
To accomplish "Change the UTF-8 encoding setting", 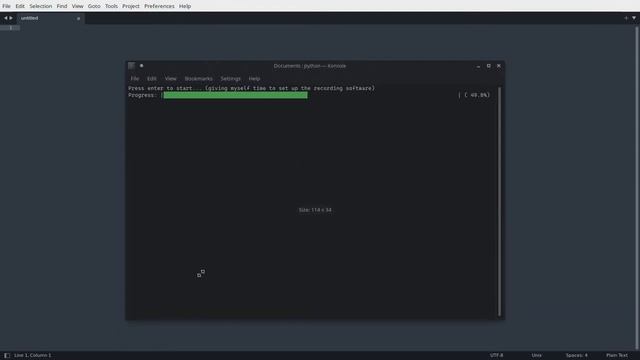I will (x=496, y=355).
